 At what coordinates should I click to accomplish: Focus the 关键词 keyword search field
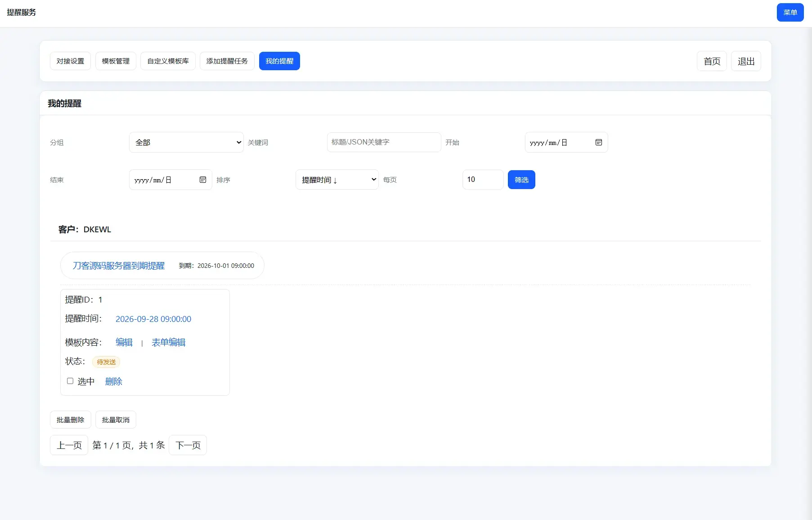tap(384, 142)
